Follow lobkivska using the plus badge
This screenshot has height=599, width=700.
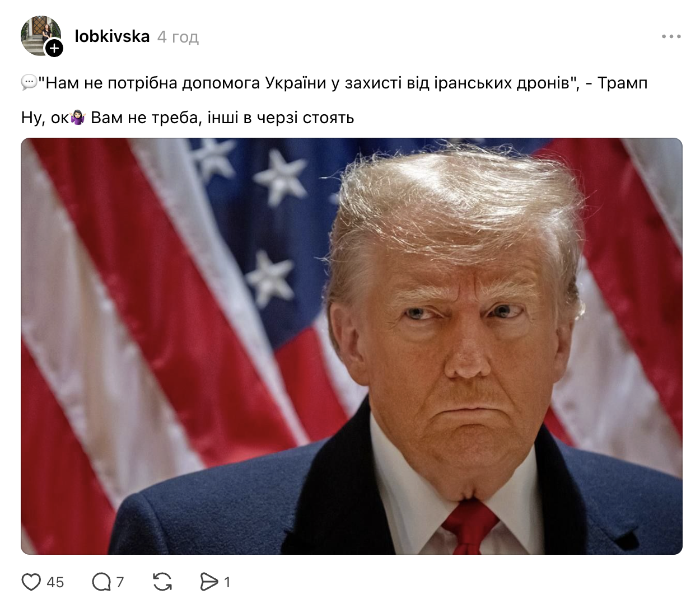pos(54,48)
